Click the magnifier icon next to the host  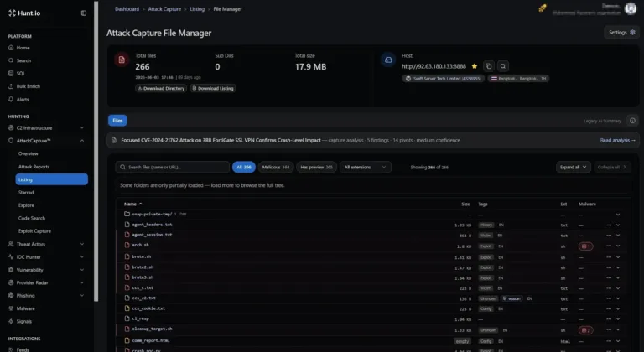[503, 66]
